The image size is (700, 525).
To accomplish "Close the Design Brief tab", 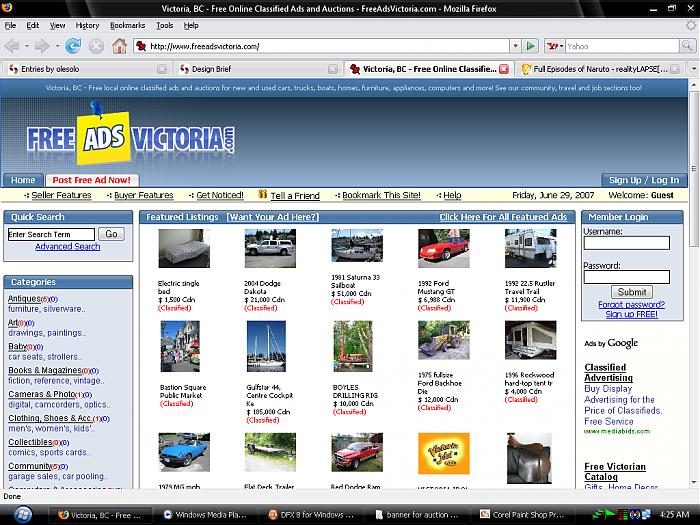I will click(333, 69).
